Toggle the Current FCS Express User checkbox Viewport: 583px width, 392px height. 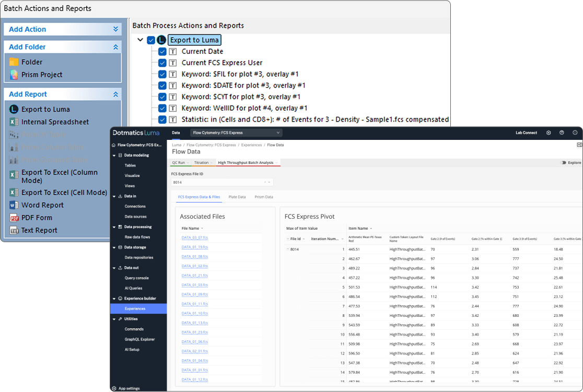point(162,63)
